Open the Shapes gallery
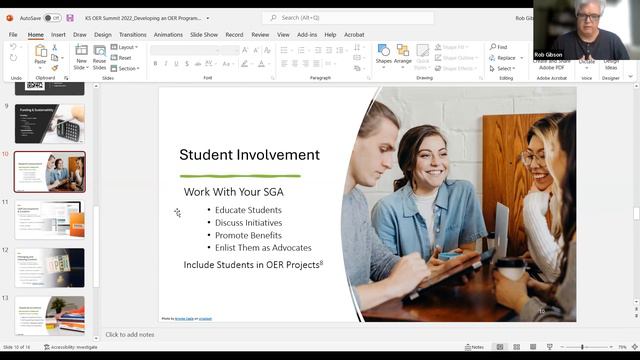640x360 pixels. tap(384, 55)
